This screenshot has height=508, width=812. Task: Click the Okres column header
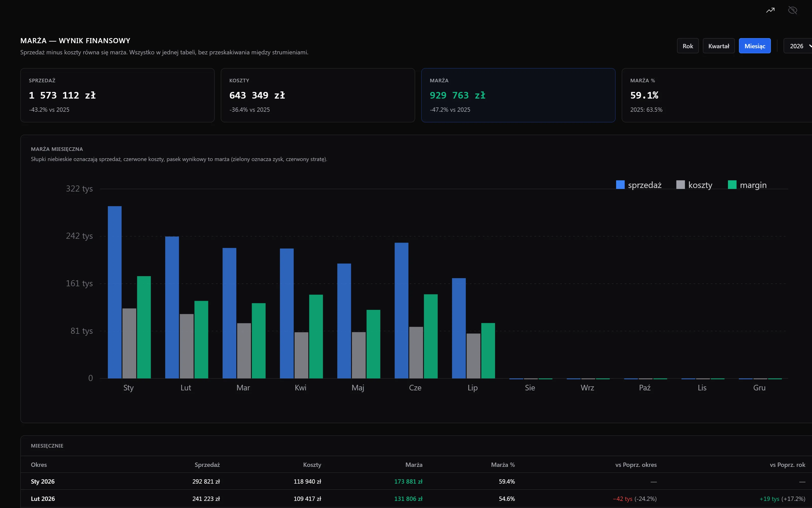pyautogui.click(x=39, y=465)
